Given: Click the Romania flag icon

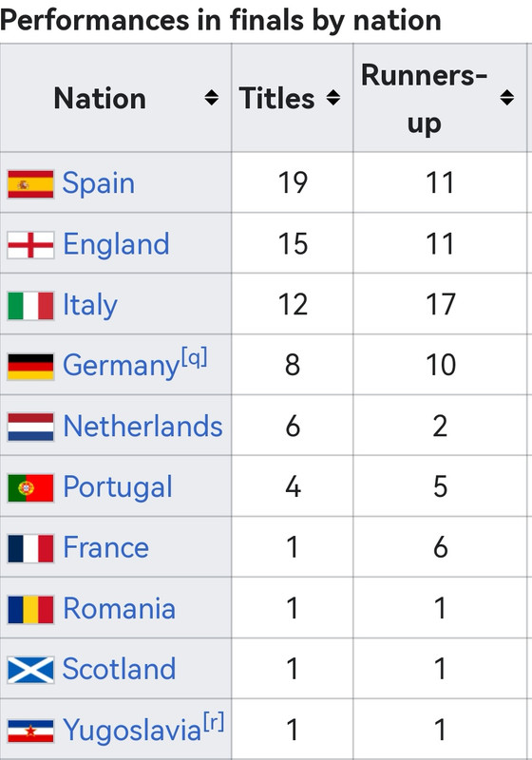Looking at the screenshot, I should tap(30, 609).
